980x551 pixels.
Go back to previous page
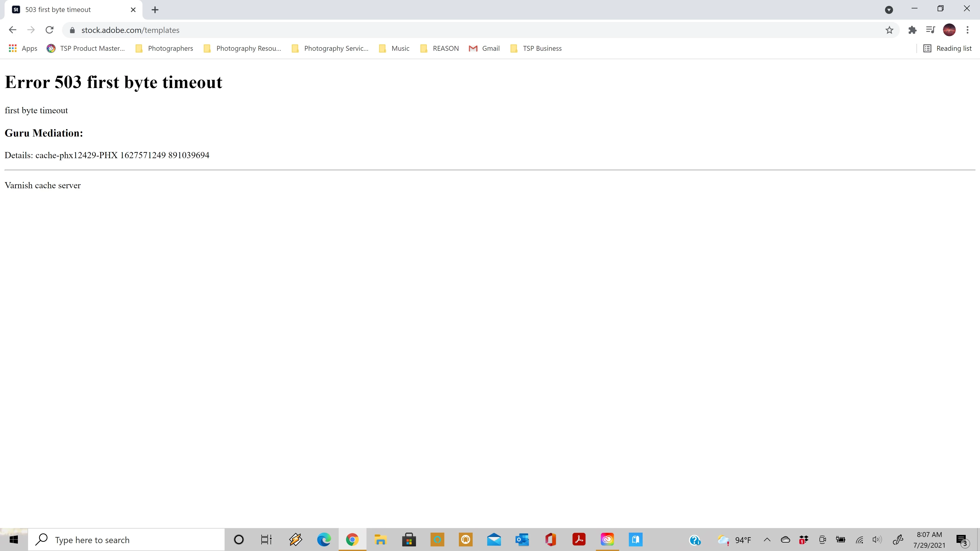pyautogui.click(x=13, y=30)
